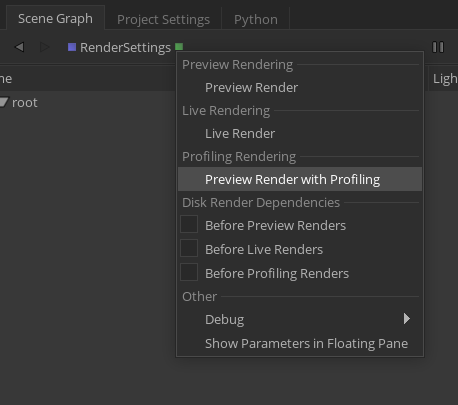Toggle the Before Live Renders checkbox
The width and height of the screenshot is (458, 405).
[189, 248]
